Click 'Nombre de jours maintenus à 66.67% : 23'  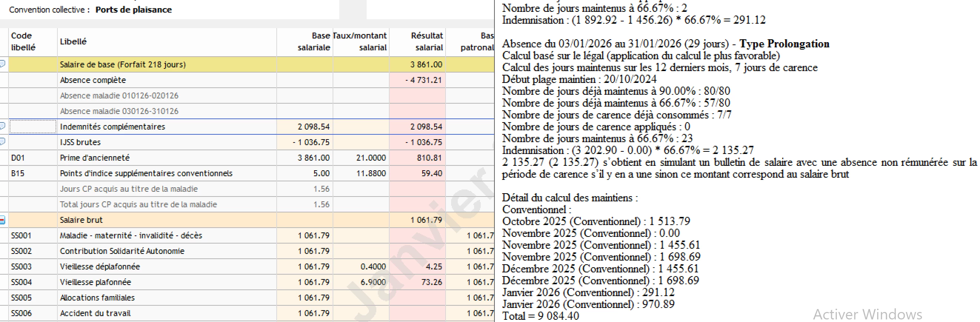(x=597, y=138)
